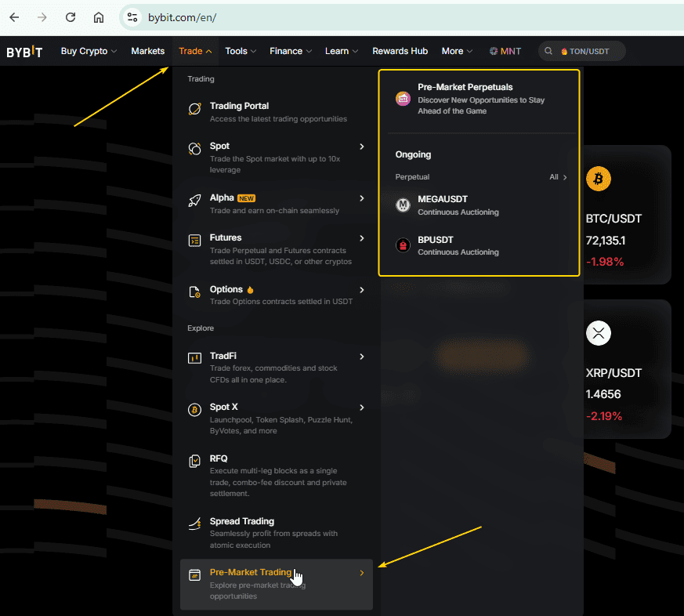684x616 pixels.
Task: Expand the Tools menu
Action: (241, 51)
